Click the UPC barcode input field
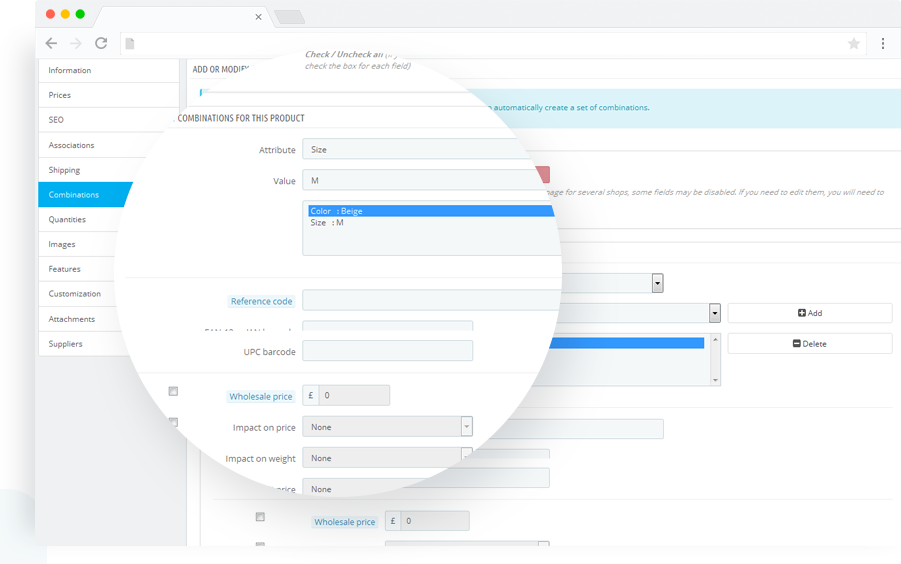Image resolution: width=901 pixels, height=564 pixels. 388,350
